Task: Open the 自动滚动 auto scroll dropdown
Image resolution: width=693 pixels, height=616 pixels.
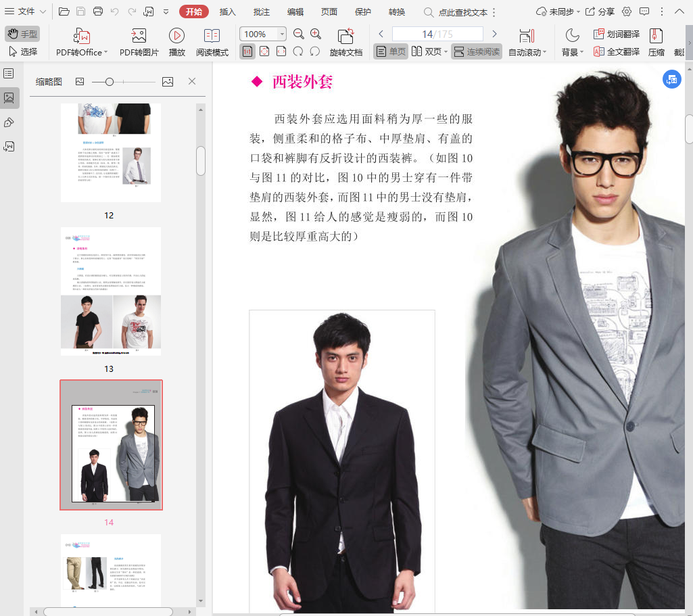Action: point(527,43)
